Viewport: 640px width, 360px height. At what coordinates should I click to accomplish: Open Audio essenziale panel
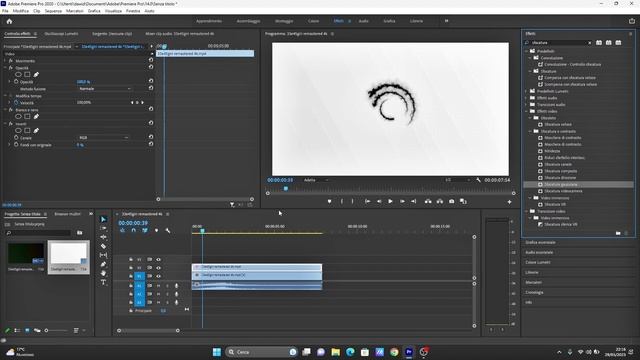pyautogui.click(x=539, y=253)
